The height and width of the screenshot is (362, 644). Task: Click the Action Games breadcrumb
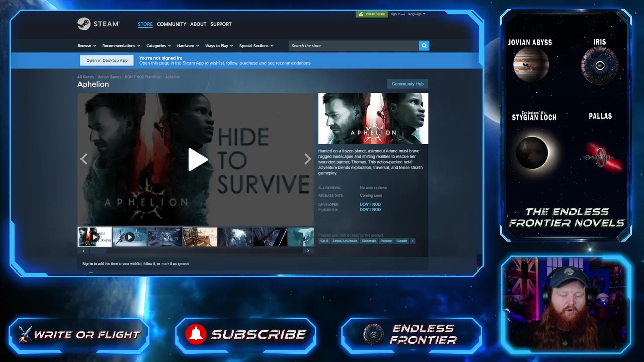[109, 77]
